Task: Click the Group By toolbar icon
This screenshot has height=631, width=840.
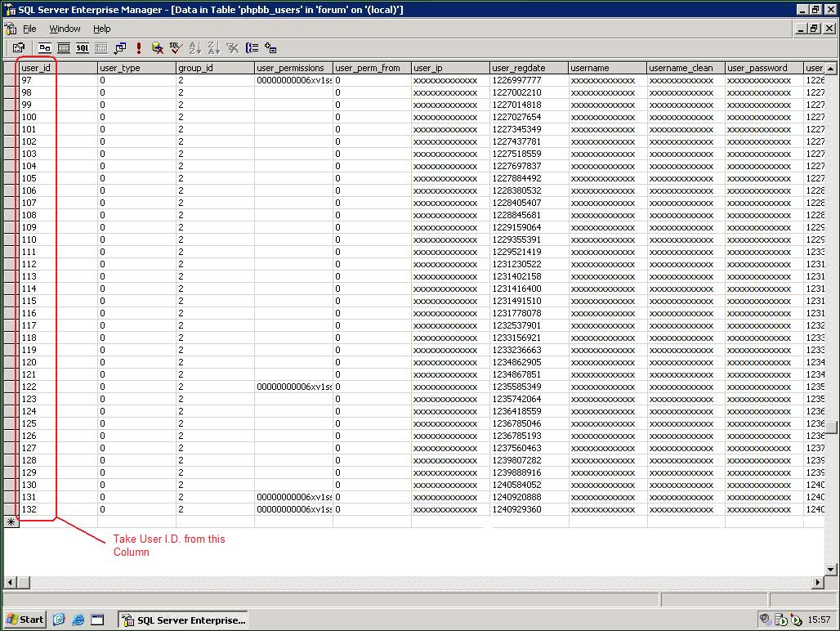Action: (x=252, y=48)
